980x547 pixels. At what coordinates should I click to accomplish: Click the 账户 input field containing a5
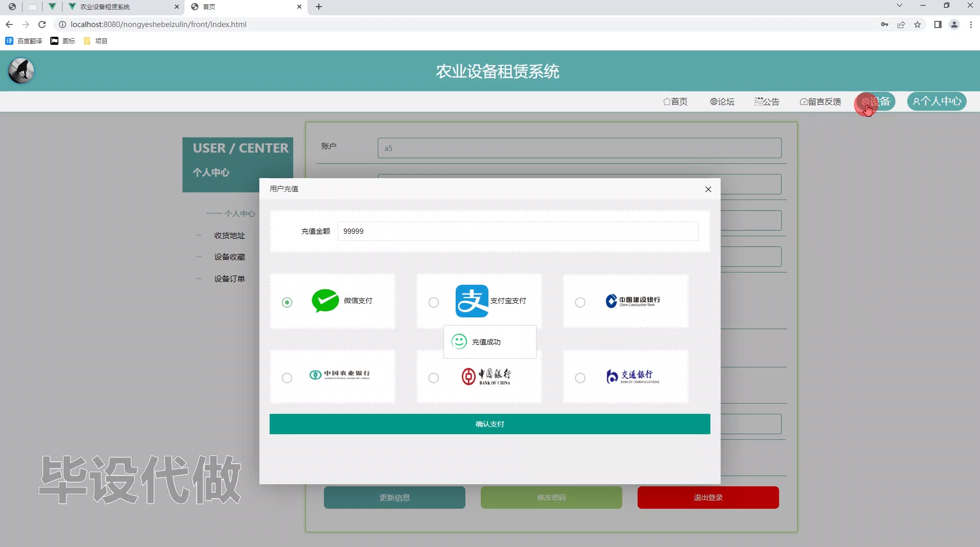(x=579, y=148)
